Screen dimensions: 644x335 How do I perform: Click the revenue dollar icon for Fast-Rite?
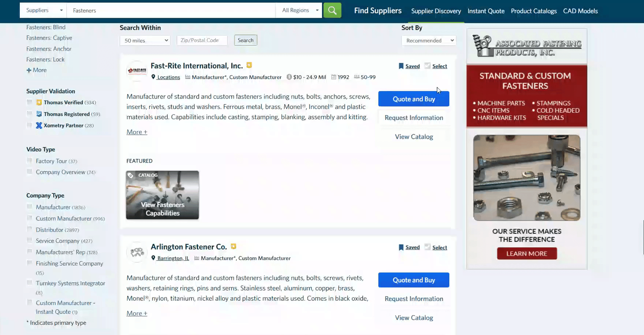click(x=289, y=77)
